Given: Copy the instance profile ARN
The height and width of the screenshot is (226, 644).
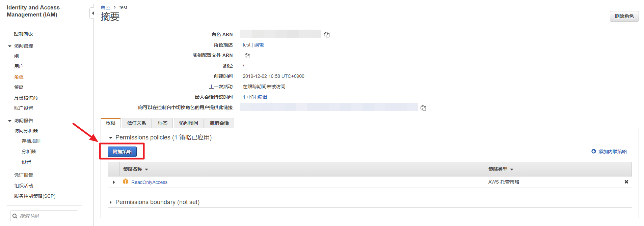Looking at the screenshot, I should point(247,56).
